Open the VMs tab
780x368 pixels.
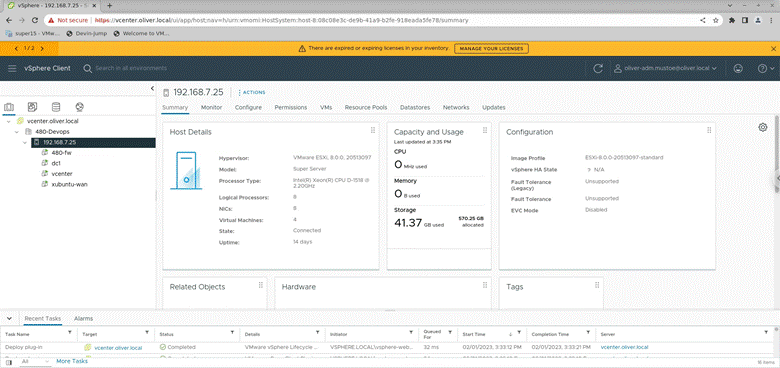326,107
